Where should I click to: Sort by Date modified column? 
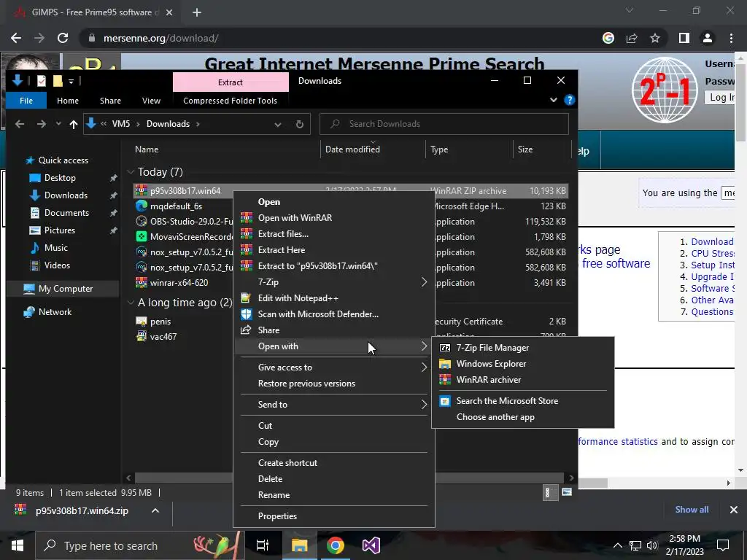352,149
